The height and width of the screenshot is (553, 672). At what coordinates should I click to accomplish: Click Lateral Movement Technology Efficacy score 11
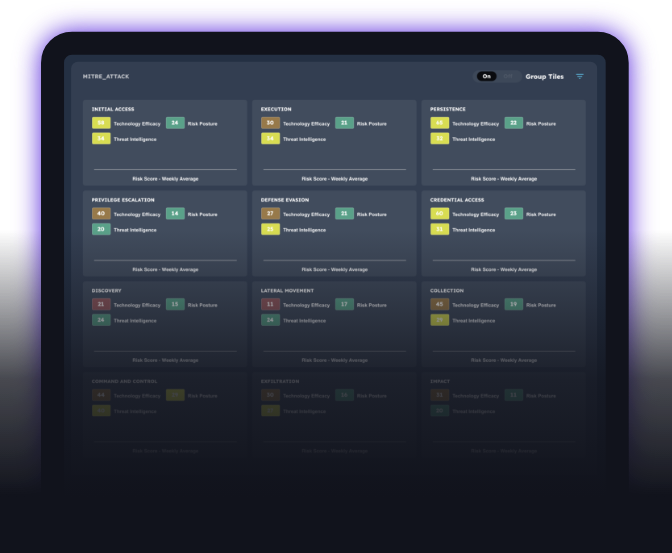point(270,304)
